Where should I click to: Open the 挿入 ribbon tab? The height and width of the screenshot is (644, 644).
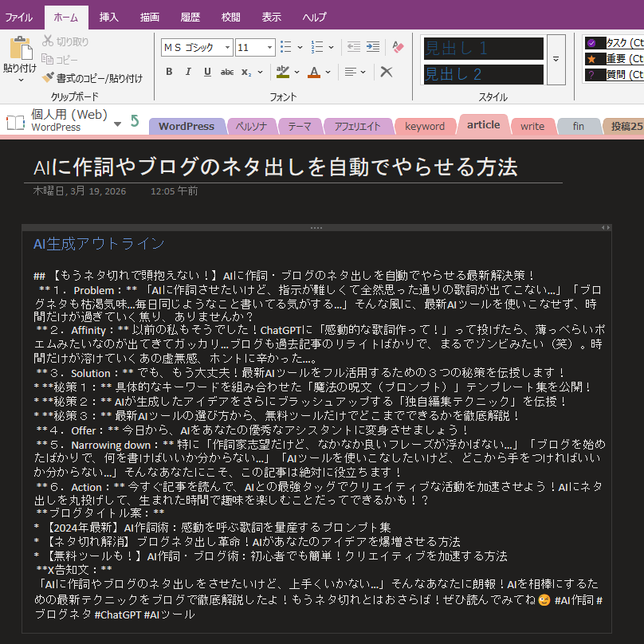click(x=109, y=17)
